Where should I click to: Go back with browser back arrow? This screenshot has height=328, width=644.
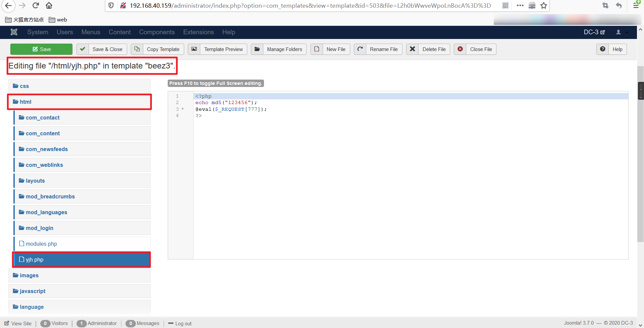[8, 5]
